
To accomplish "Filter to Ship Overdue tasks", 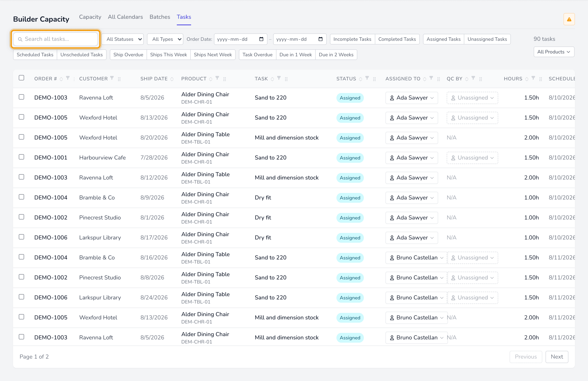I will tap(128, 54).
